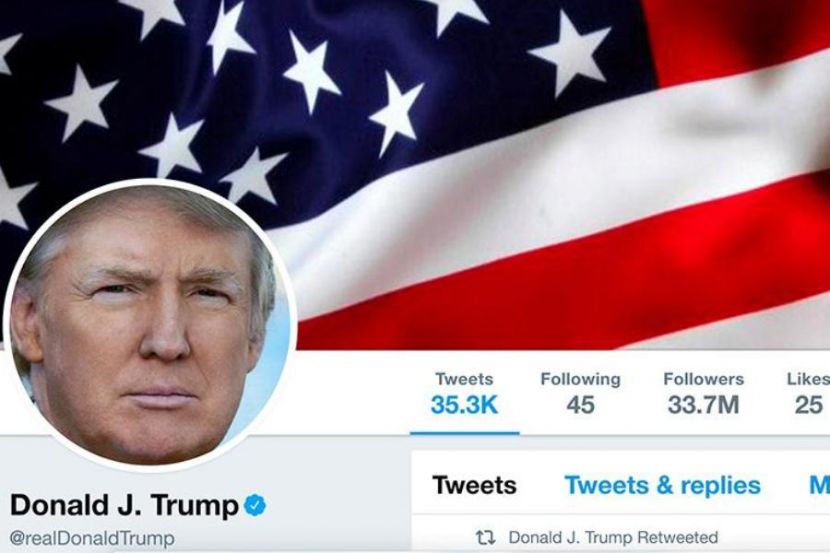Click the blue verified checkmark badge
The height and width of the screenshot is (553, 830).
255,505
